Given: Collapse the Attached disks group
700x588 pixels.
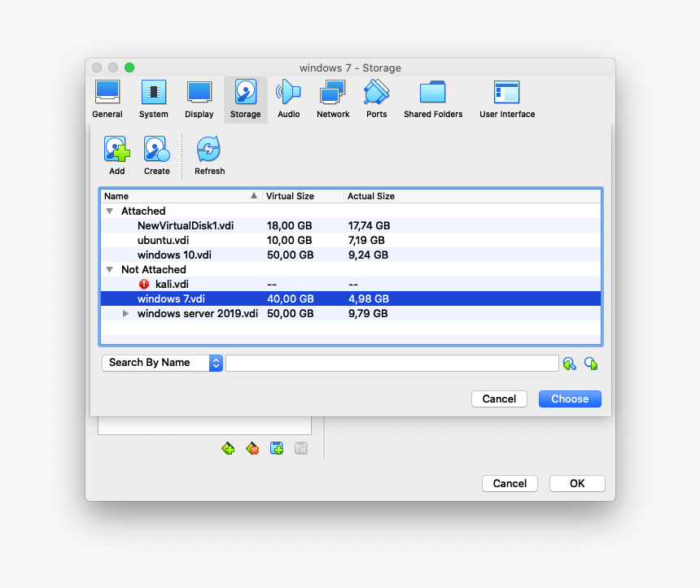Looking at the screenshot, I should click(x=109, y=211).
